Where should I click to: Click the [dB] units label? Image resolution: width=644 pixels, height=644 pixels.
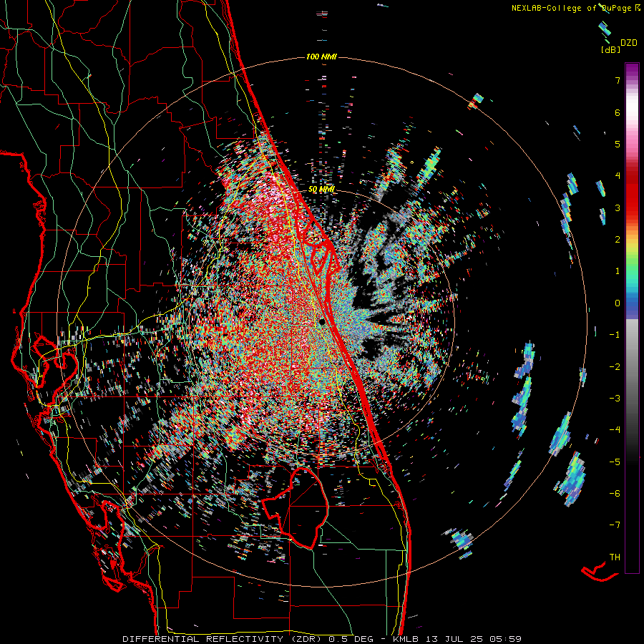pos(611,49)
